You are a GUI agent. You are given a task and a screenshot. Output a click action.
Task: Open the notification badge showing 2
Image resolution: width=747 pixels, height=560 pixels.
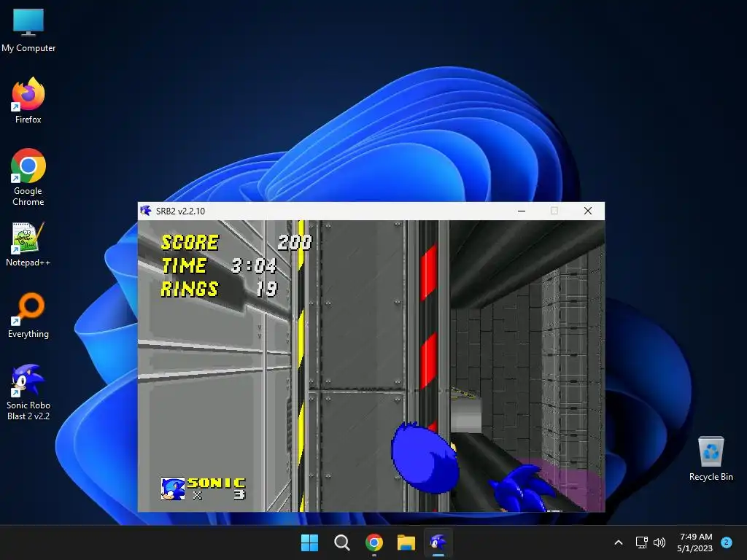[727, 542]
